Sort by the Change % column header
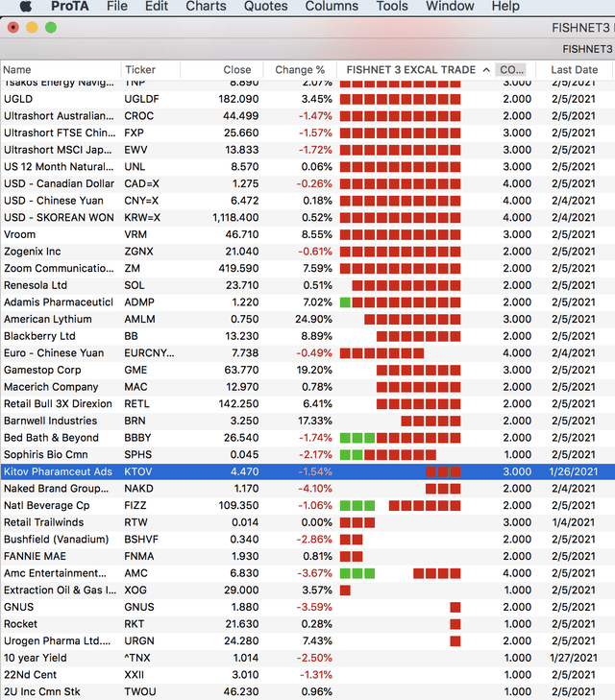Viewport: 615px width, 700px height. point(300,70)
